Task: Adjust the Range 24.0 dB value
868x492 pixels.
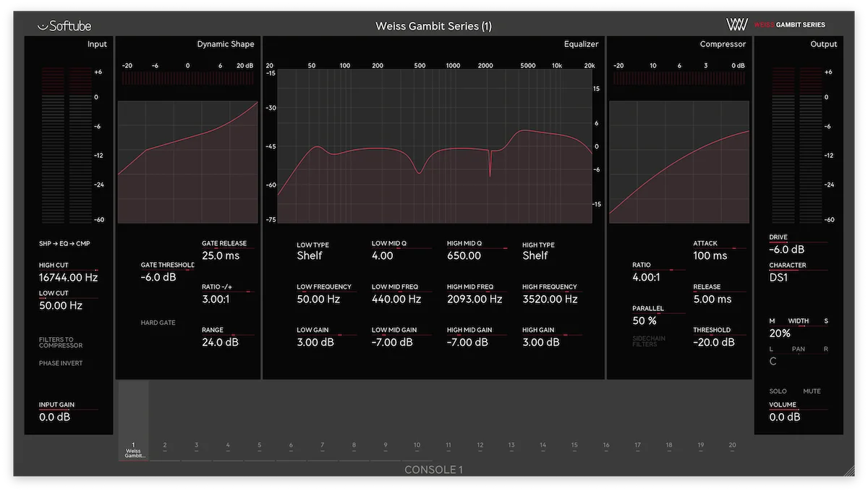Action: [x=228, y=337]
